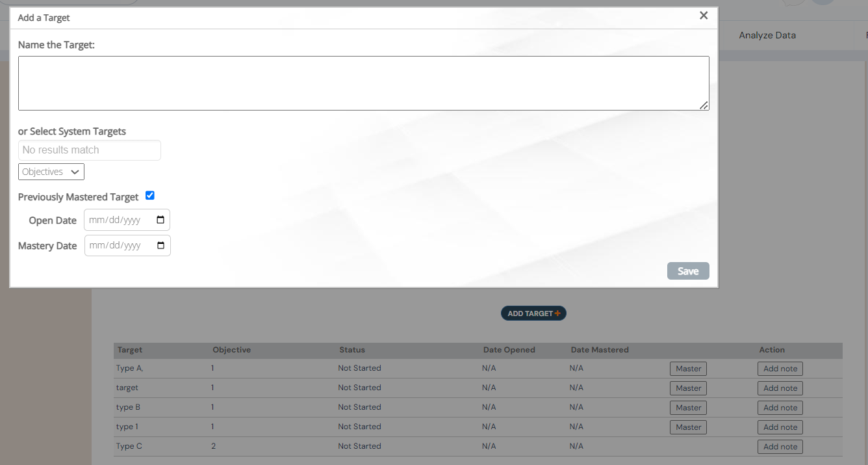The height and width of the screenshot is (465, 868).
Task: Open the 'target' link in table
Action: tap(127, 388)
